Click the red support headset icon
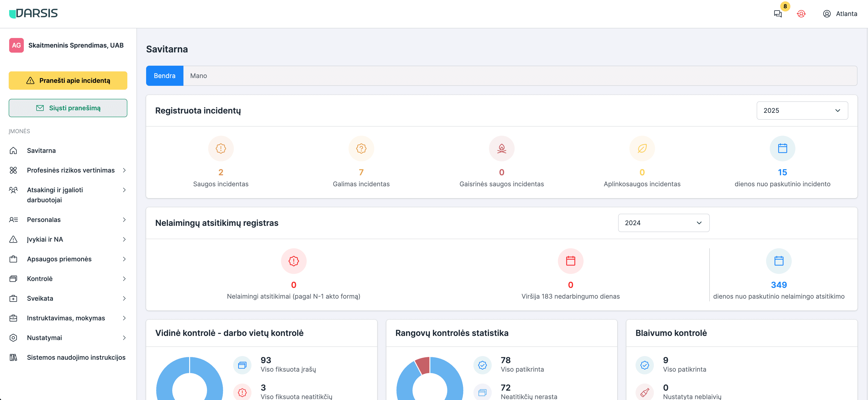This screenshot has width=868, height=400. 801,14
